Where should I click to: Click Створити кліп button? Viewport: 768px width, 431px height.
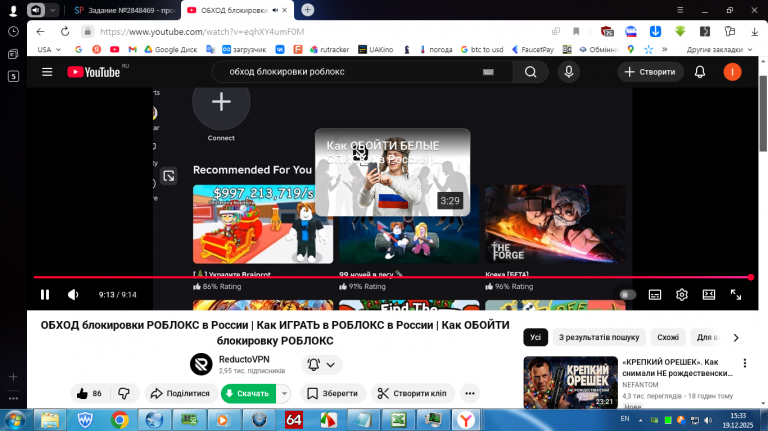(x=413, y=393)
